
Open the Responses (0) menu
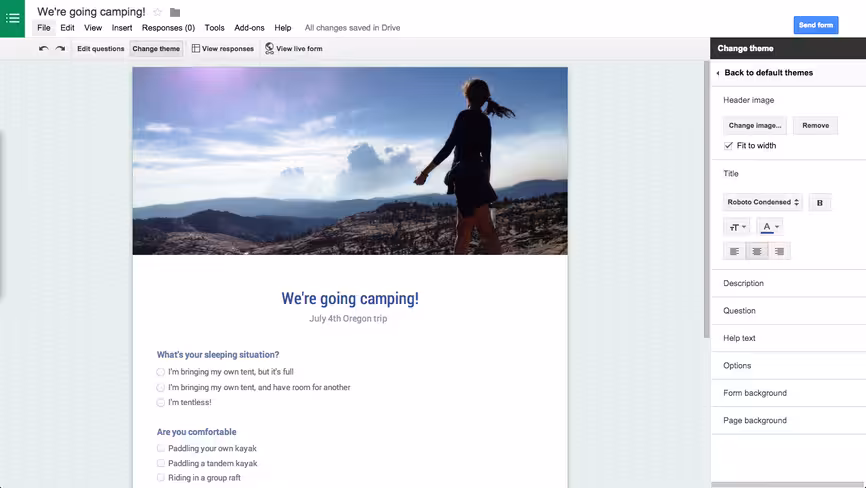(168, 28)
